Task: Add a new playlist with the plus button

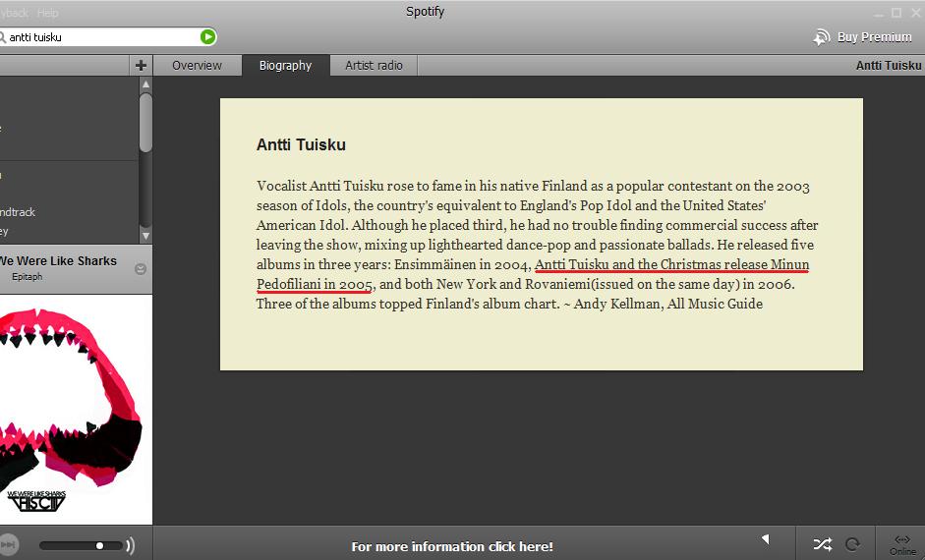Action: (x=141, y=66)
